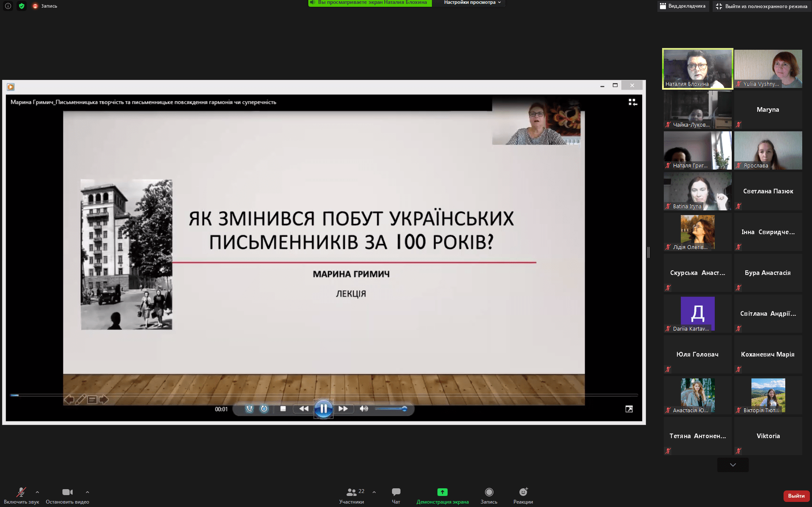Adjust the volume slider in the player
The width and height of the screenshot is (812, 507).
[391, 409]
